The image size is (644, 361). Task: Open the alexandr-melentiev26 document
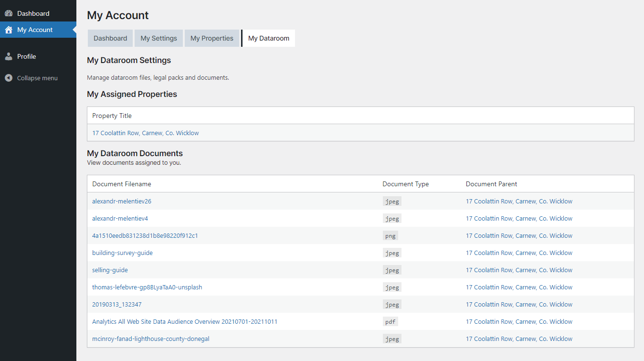coord(122,202)
